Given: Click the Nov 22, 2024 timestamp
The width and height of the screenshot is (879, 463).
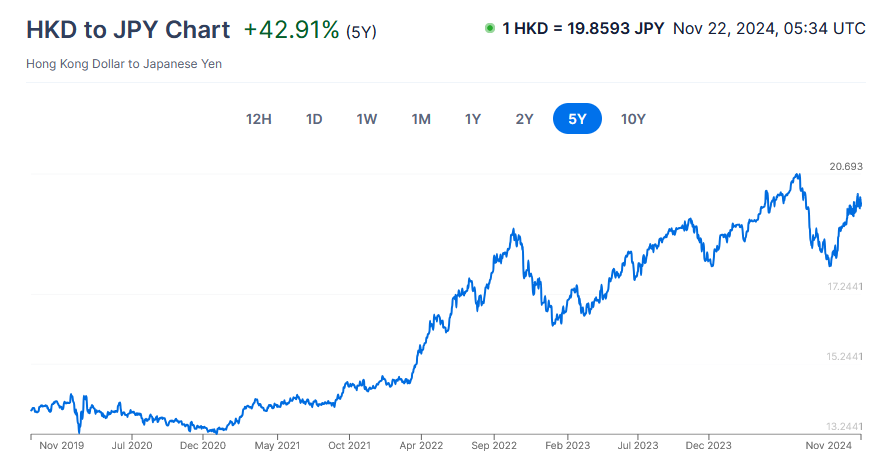Looking at the screenshot, I should click(x=769, y=28).
